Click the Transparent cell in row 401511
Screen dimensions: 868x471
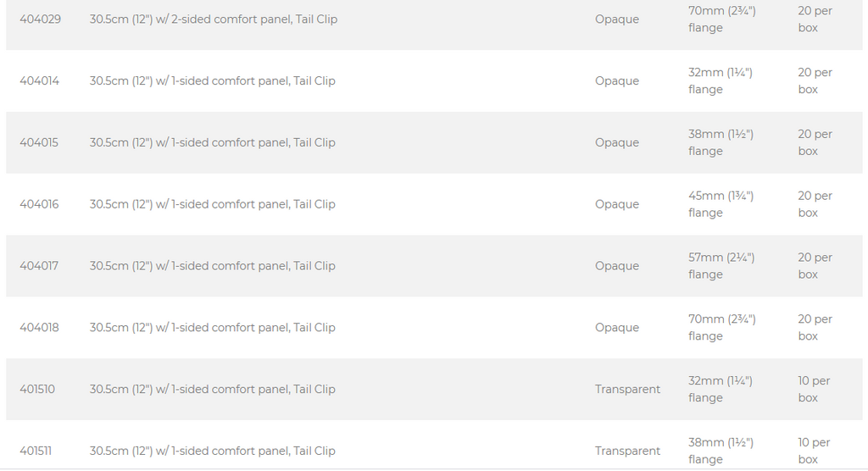[627, 452]
